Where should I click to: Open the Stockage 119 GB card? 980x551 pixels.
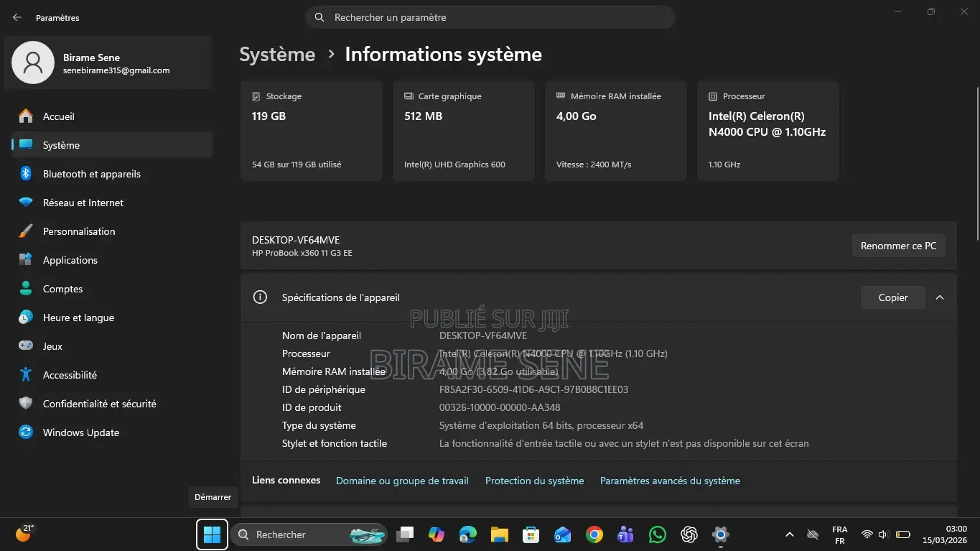pos(312,130)
